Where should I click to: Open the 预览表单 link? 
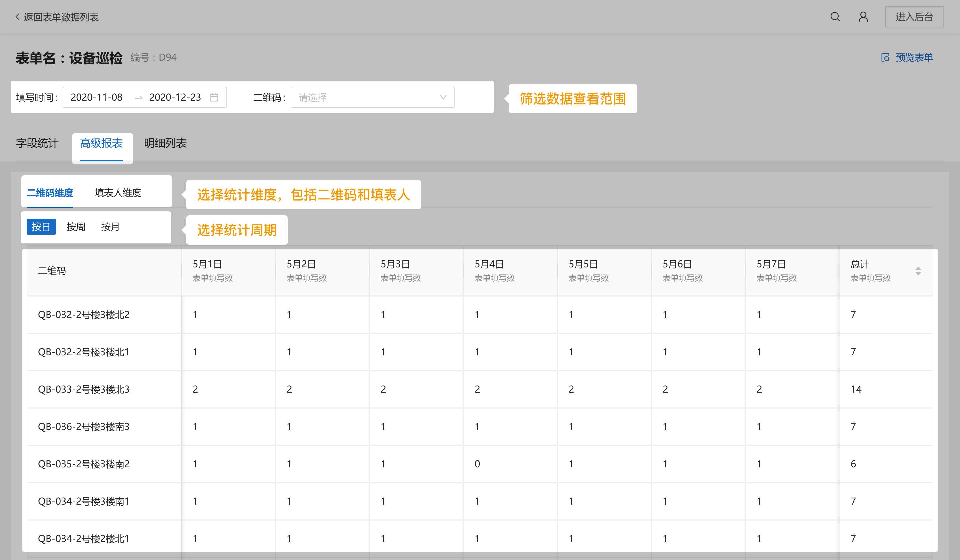coord(914,58)
